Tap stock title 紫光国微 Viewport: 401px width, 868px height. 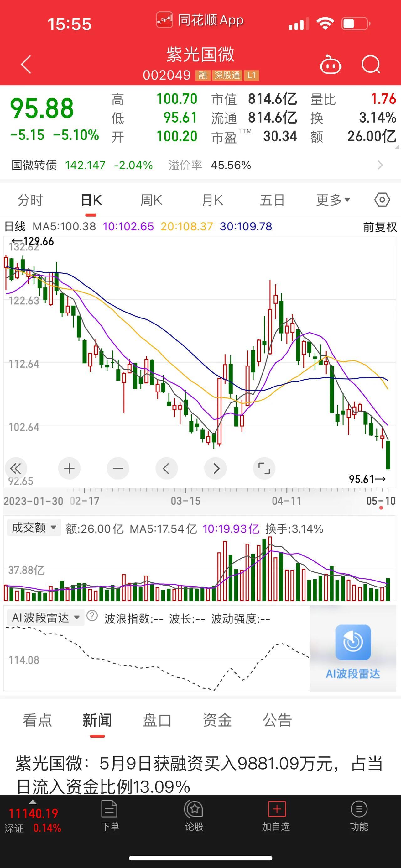[x=200, y=54]
